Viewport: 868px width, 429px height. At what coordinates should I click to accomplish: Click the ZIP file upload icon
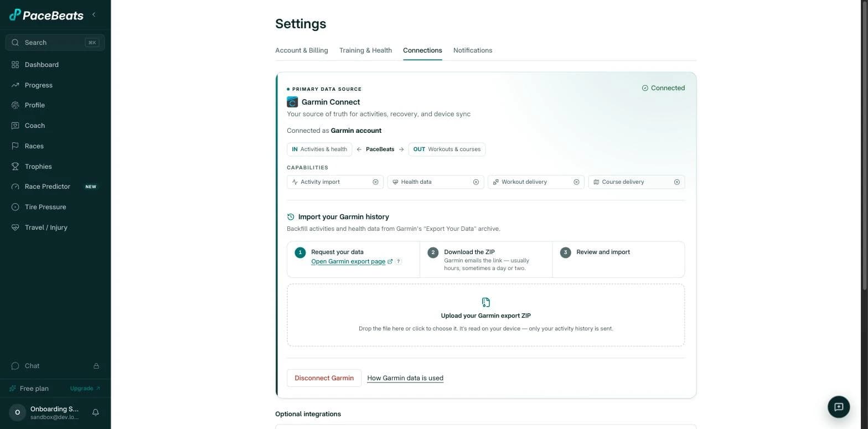point(485,302)
